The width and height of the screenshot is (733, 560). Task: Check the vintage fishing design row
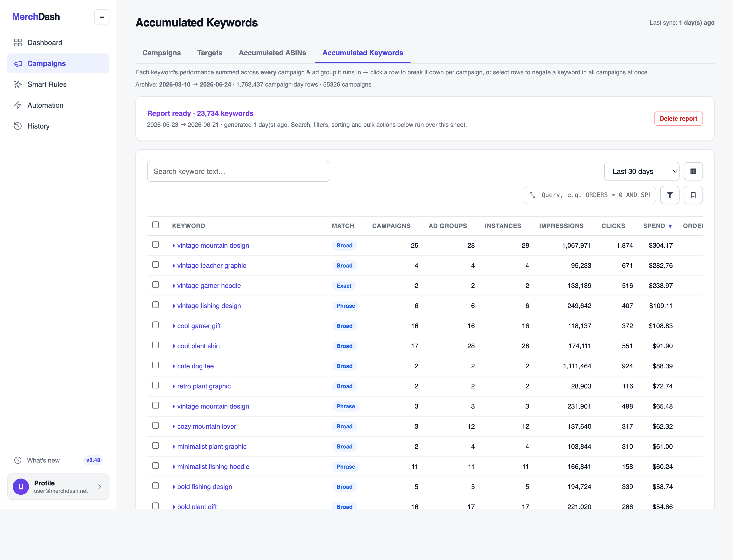click(155, 305)
